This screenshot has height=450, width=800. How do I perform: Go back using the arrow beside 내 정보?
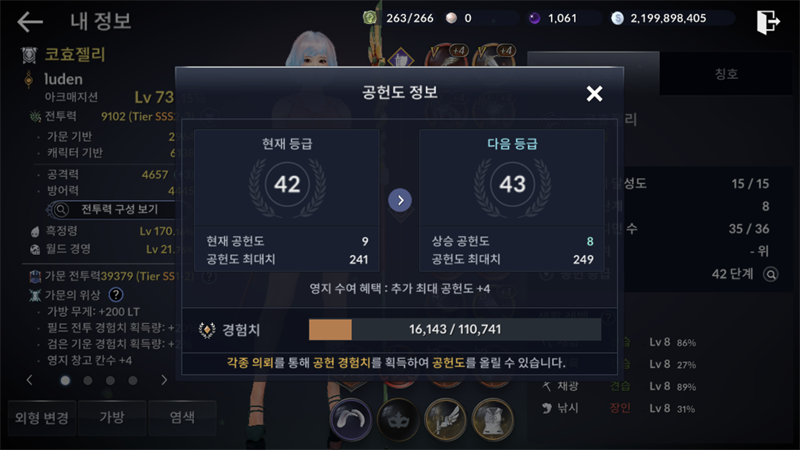(30, 21)
